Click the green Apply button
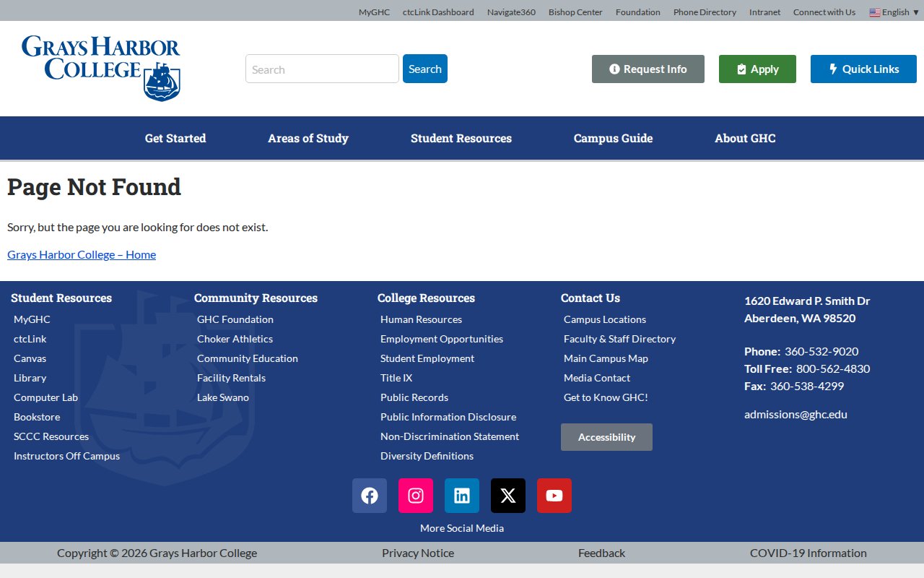Viewport: 924px width, 578px height. (757, 69)
